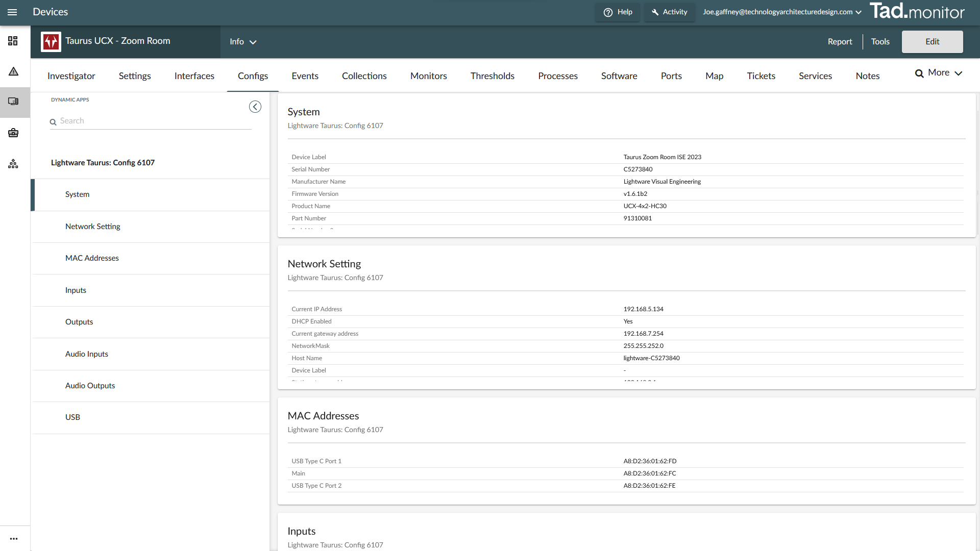Open the Tickets tab
This screenshot has height=551, width=980.
tap(761, 76)
